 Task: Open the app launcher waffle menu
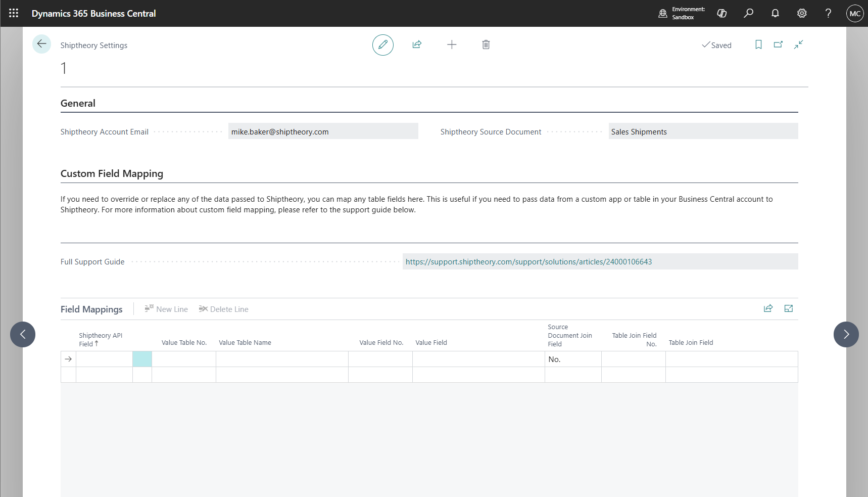[x=14, y=13]
